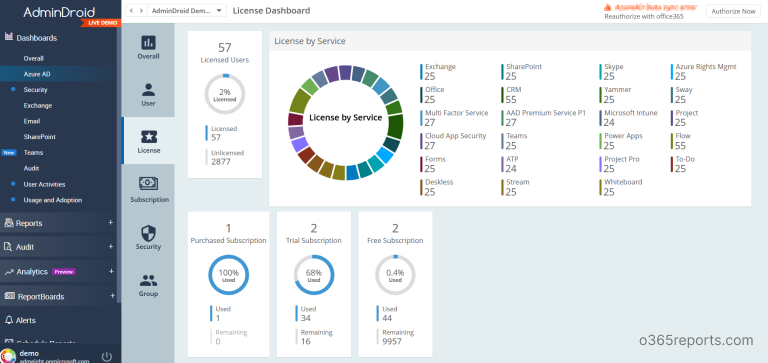
Task: Click the AAD Premium Service P1 entry
Action: click(x=544, y=118)
